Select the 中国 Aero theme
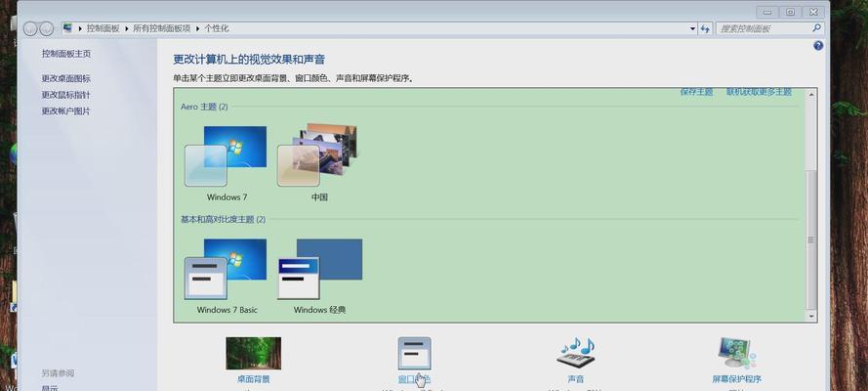The height and width of the screenshot is (391, 868). tap(319, 163)
